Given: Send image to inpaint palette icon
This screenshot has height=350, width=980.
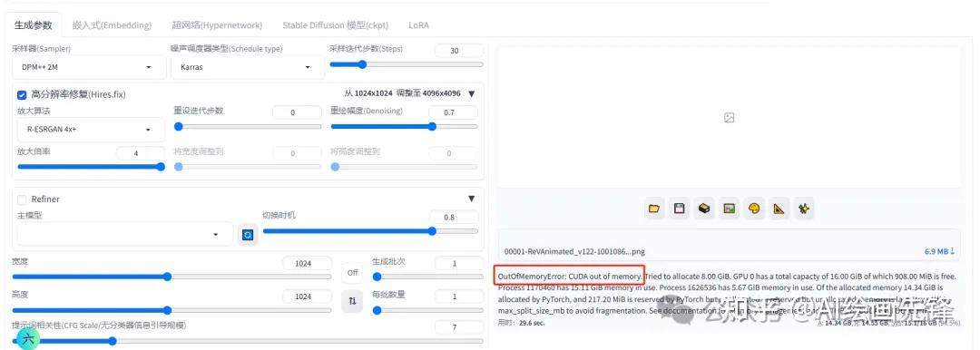Looking at the screenshot, I should pos(754,209).
